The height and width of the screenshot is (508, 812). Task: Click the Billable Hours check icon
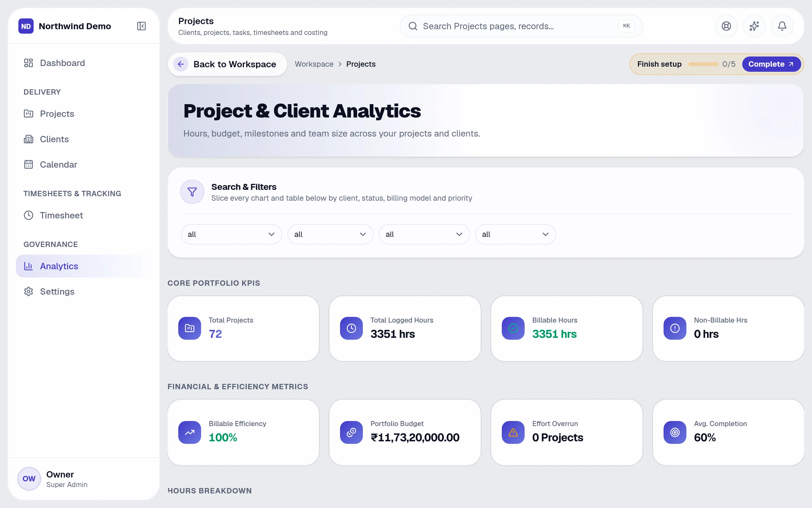(x=513, y=328)
